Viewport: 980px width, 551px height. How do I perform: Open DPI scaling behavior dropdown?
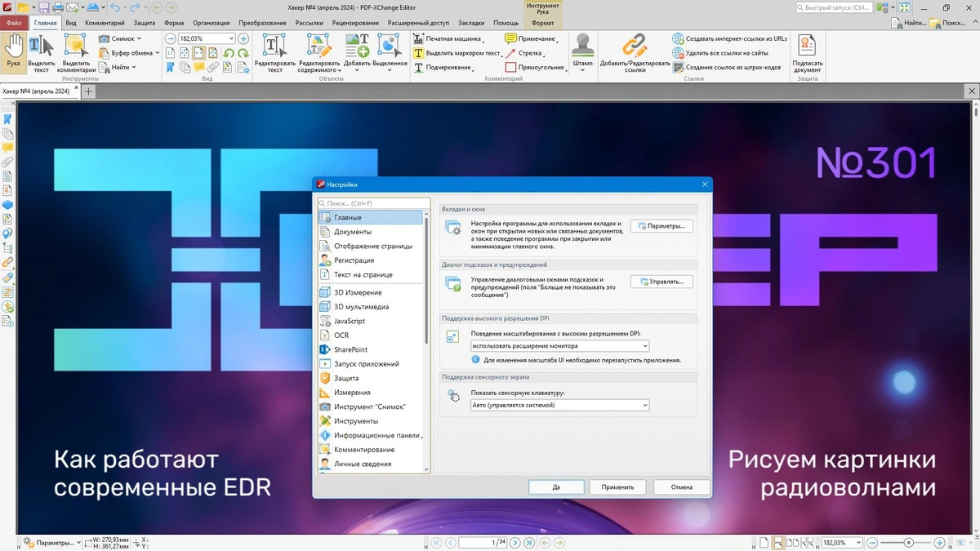coord(559,346)
